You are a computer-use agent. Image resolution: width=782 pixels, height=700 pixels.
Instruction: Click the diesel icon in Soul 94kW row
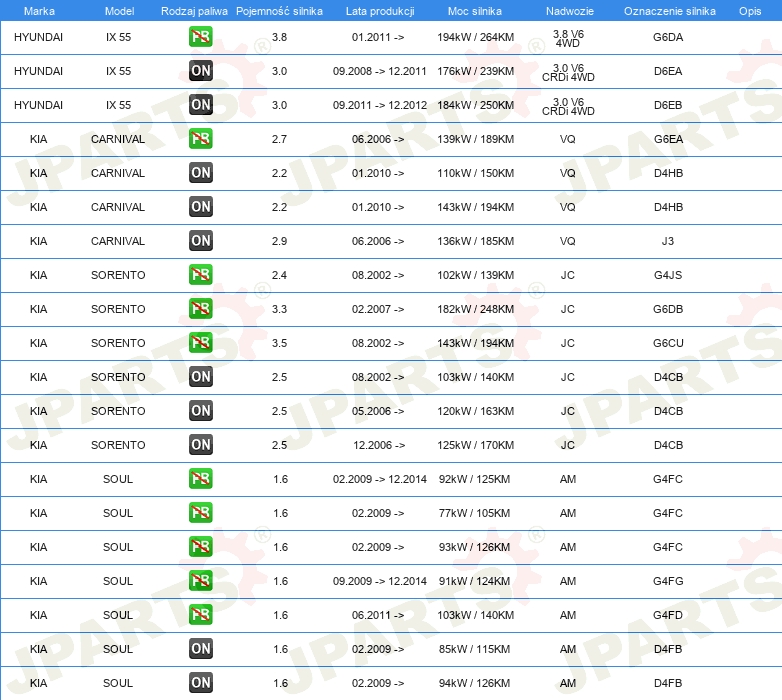200,683
